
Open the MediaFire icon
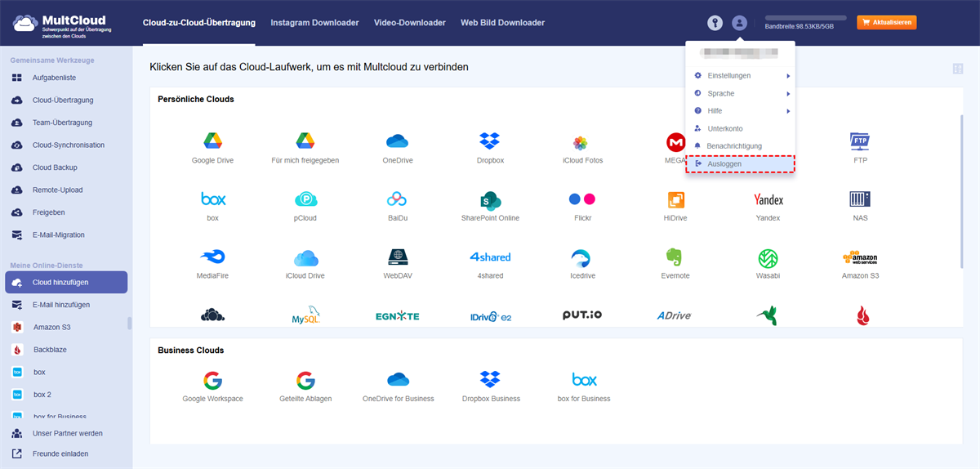pos(212,257)
